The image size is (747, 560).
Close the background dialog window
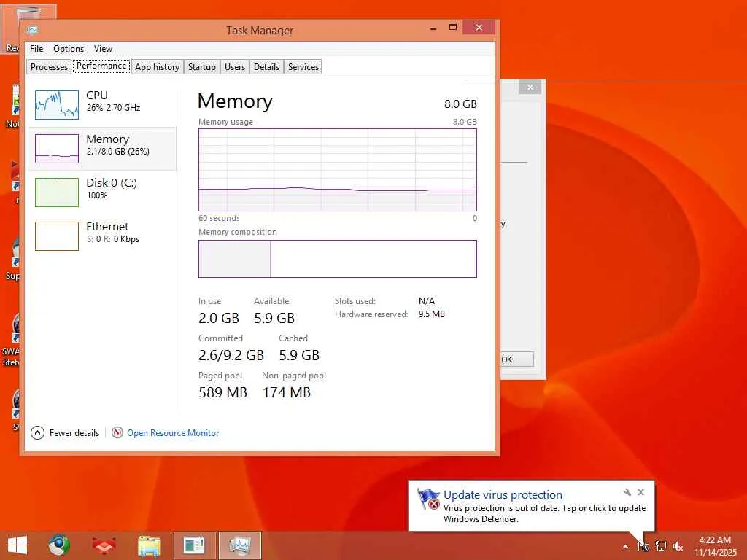pyautogui.click(x=530, y=87)
